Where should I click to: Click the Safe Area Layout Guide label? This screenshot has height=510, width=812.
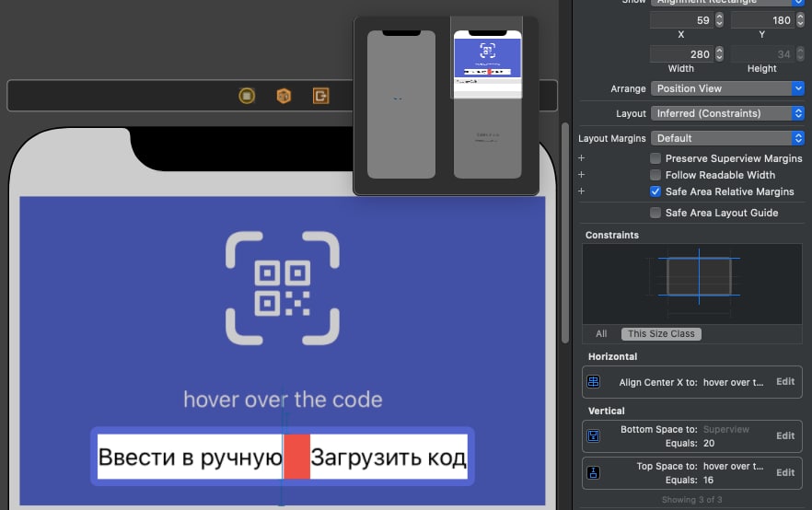(722, 213)
